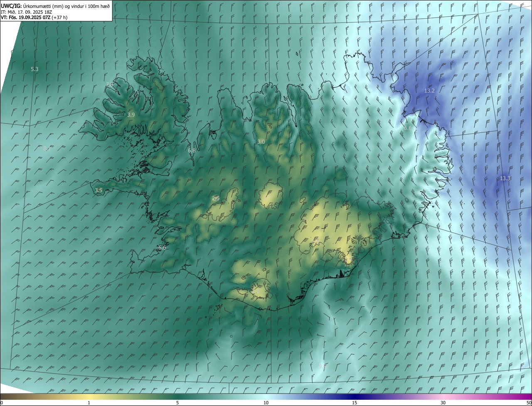Click the title text 'Úrkomumætti (mm) og vindur í 100m hæð'
Screen dimensions: 532x406
[x=66, y=6]
